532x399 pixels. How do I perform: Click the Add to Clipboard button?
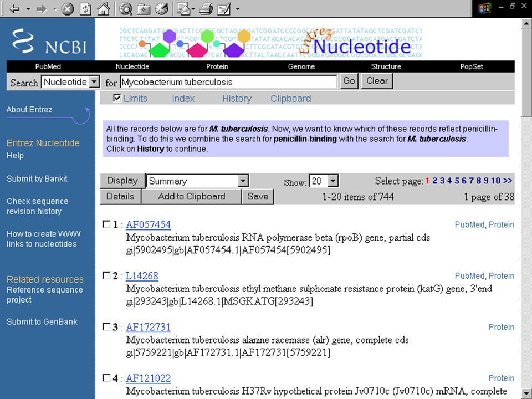[192, 196]
